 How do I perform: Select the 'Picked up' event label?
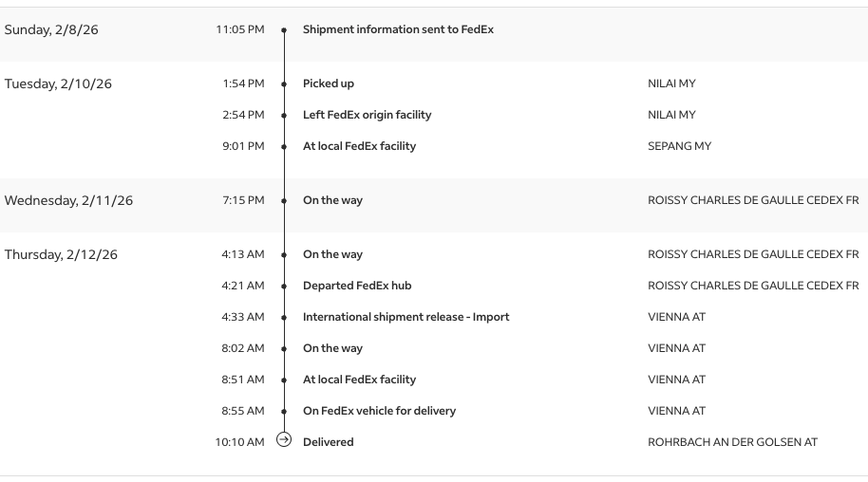328,83
